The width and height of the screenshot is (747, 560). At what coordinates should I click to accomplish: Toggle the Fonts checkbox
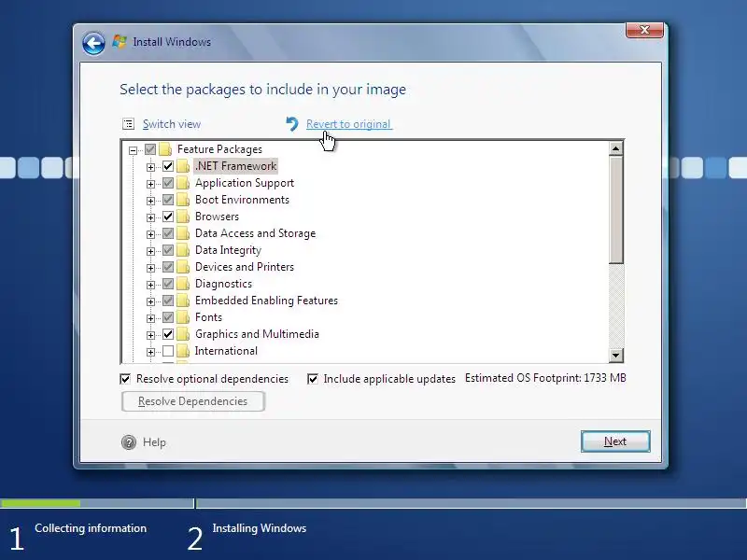click(x=168, y=317)
